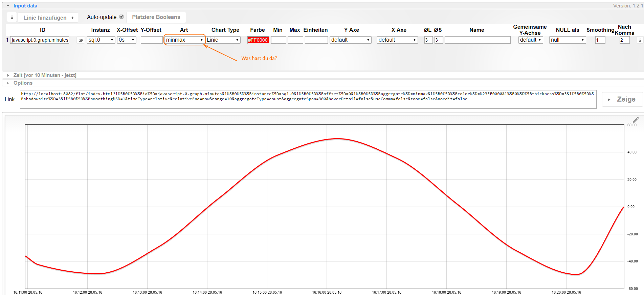
Task: Click the Smoothing column header
Action: [x=600, y=30]
